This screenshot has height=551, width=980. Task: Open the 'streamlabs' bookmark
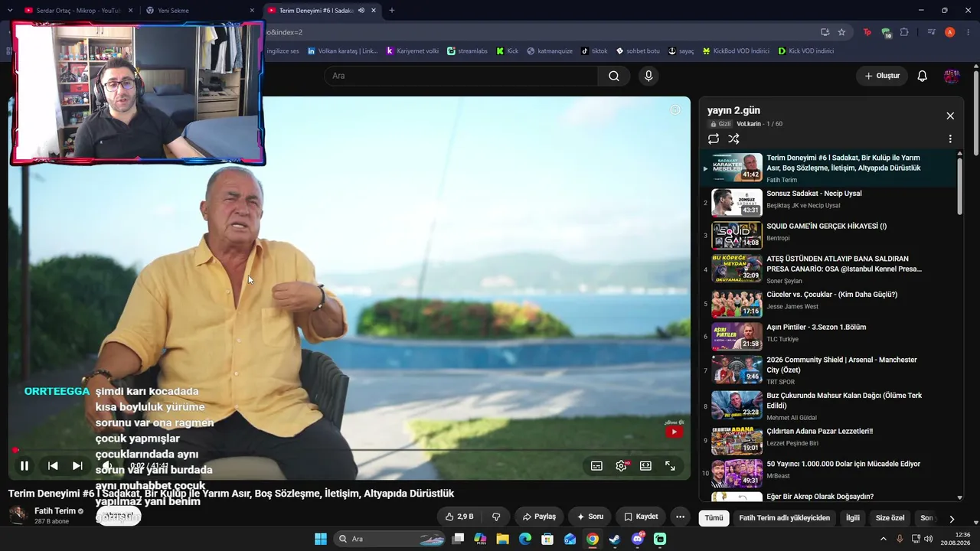click(x=467, y=51)
